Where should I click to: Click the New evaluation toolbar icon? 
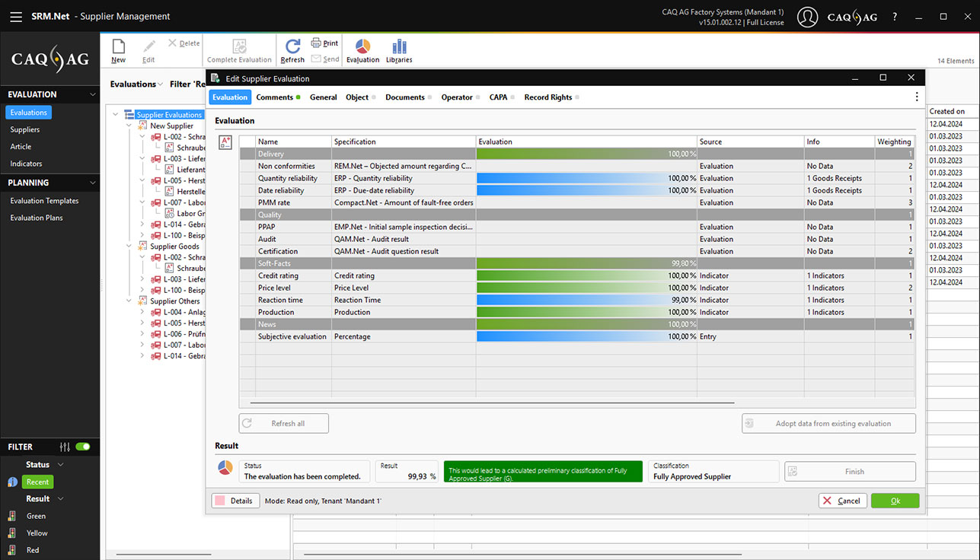(118, 50)
